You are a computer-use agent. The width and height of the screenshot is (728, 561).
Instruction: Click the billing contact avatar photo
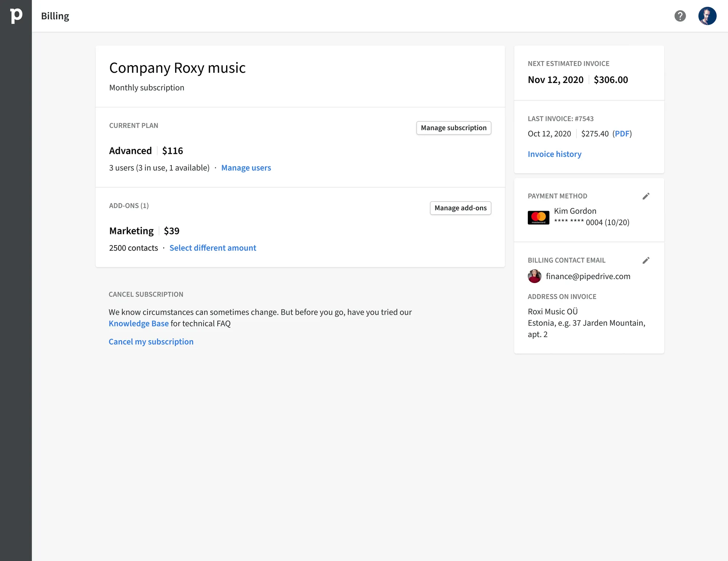tap(534, 276)
